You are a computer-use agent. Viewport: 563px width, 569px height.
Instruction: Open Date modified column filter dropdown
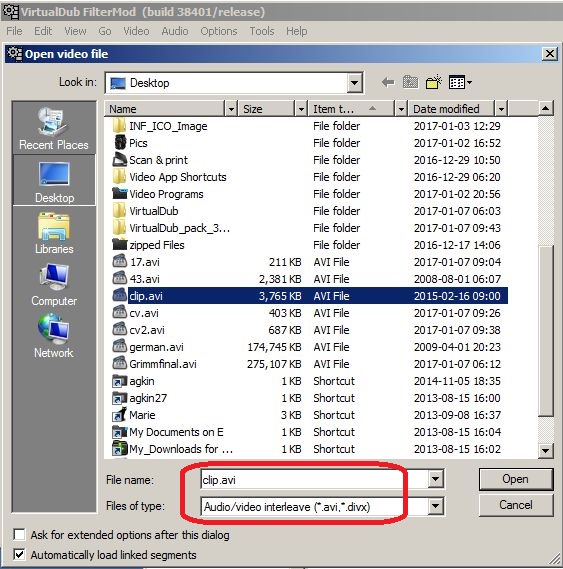point(501,109)
